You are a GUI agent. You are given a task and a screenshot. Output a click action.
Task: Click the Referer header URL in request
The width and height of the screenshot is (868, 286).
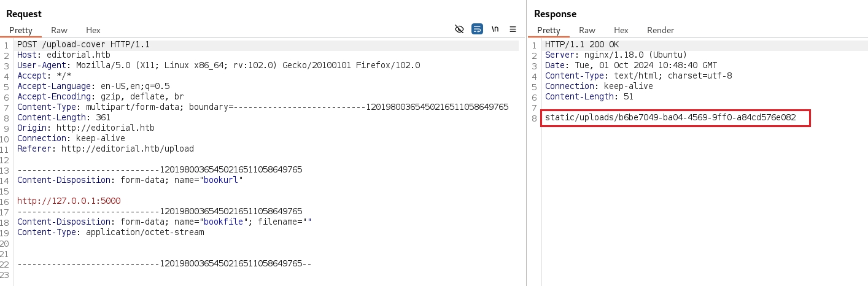pyautogui.click(x=127, y=149)
